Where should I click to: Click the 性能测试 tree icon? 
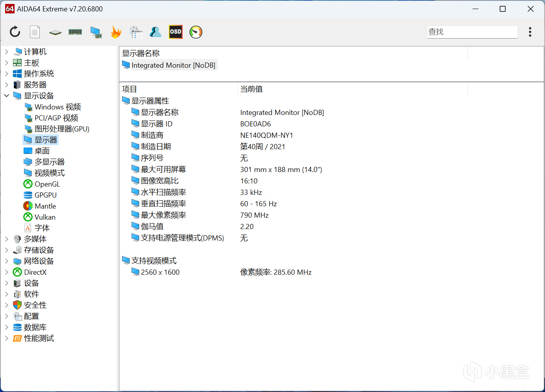pos(17,338)
